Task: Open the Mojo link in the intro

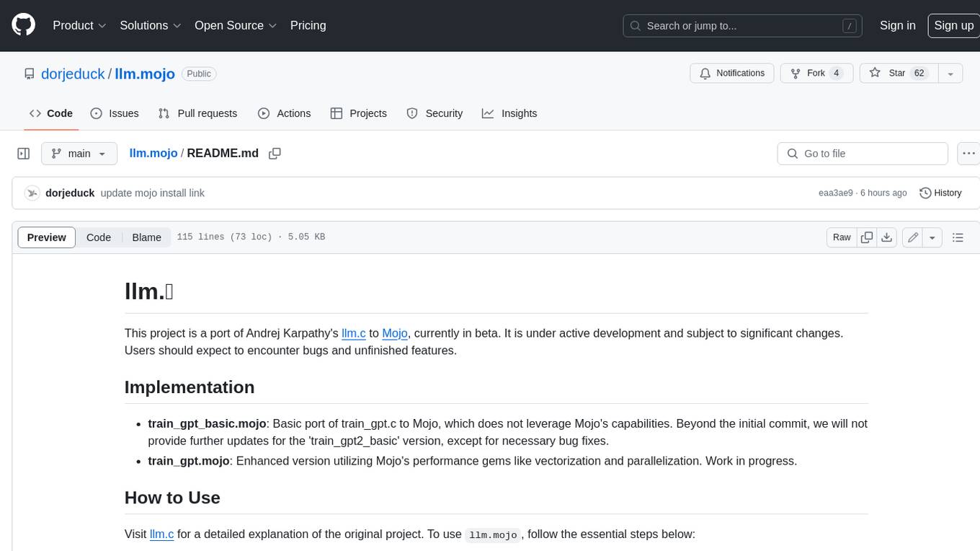Action: [x=395, y=333]
